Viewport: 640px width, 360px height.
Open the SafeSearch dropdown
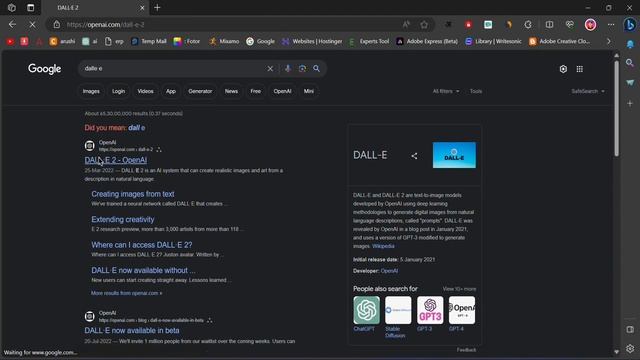(x=588, y=91)
